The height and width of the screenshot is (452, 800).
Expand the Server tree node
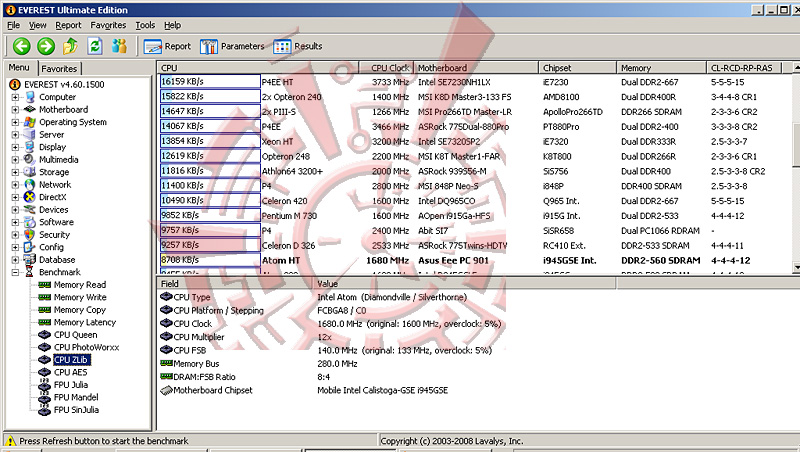point(15,135)
